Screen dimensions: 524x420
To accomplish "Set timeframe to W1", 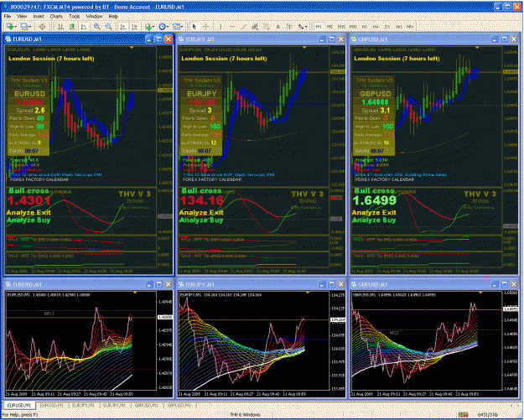I will (x=399, y=27).
